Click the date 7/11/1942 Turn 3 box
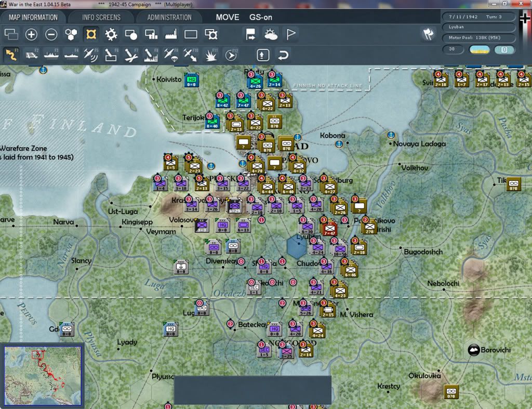The width and height of the screenshot is (532, 409). tap(478, 17)
